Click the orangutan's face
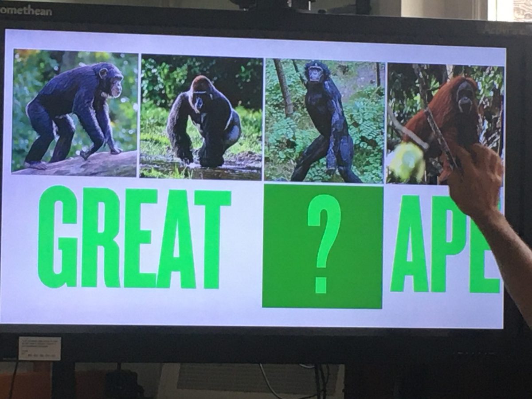The image size is (532, 399). point(465,97)
